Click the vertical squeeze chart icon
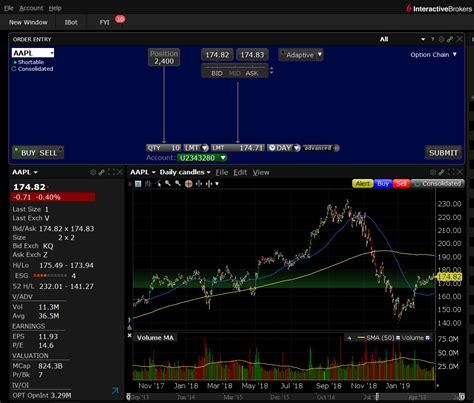This screenshot has width=474, height=403. pyautogui.click(x=199, y=184)
